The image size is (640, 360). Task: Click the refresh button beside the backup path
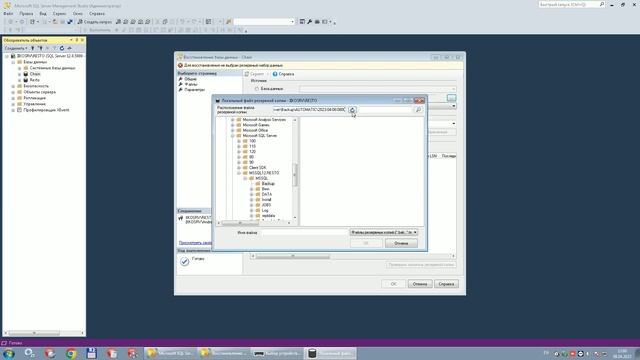(352, 110)
